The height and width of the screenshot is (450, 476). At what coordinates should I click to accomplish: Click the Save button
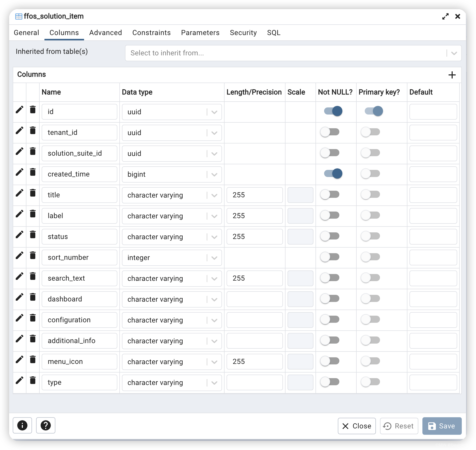tap(442, 426)
